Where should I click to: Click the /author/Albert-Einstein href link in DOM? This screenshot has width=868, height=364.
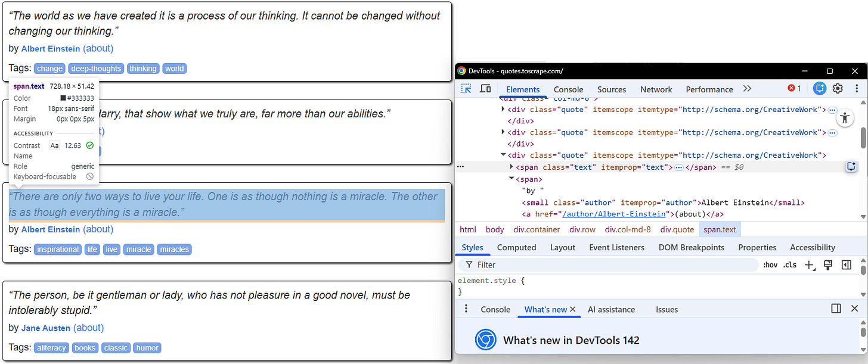pyautogui.click(x=614, y=214)
